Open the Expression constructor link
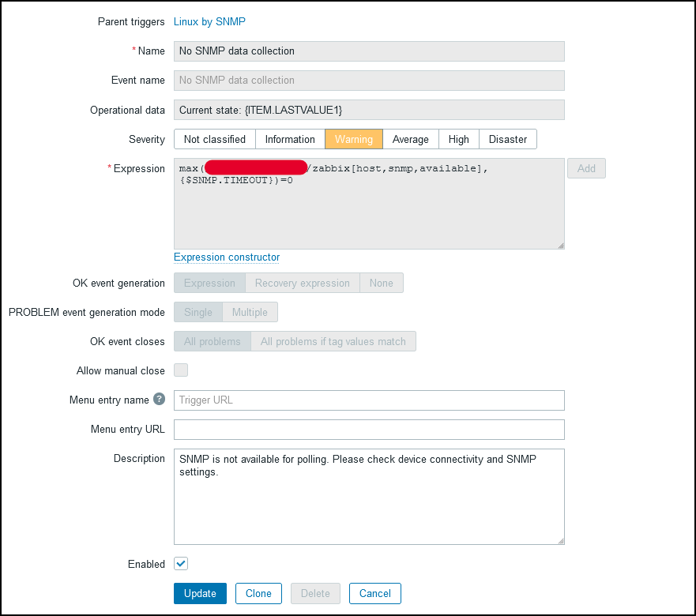The width and height of the screenshot is (696, 616). [x=227, y=257]
